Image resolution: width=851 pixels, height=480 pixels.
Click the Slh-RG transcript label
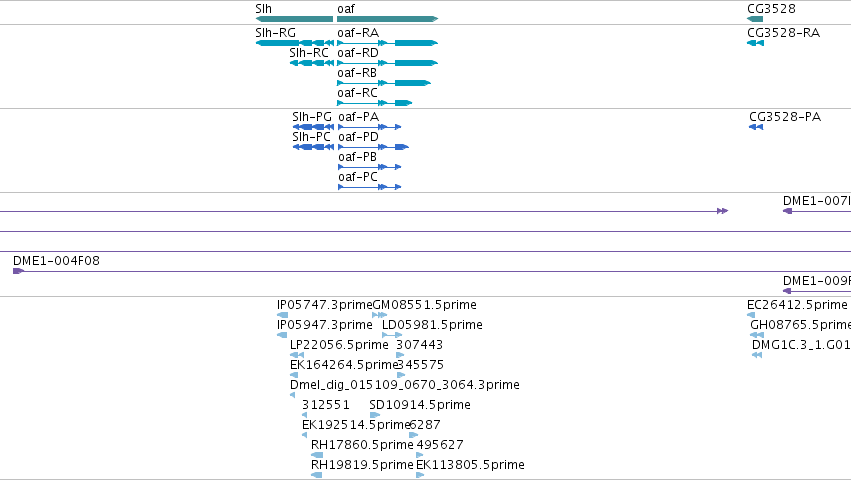276,33
